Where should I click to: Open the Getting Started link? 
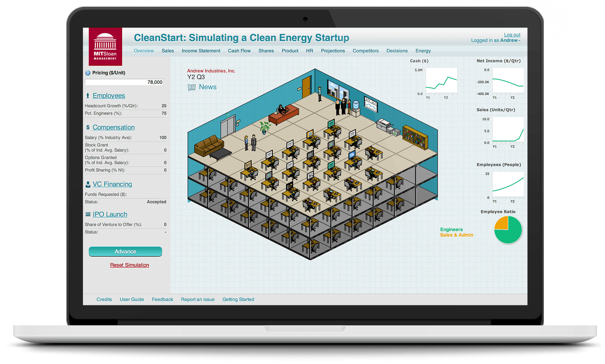tap(238, 300)
